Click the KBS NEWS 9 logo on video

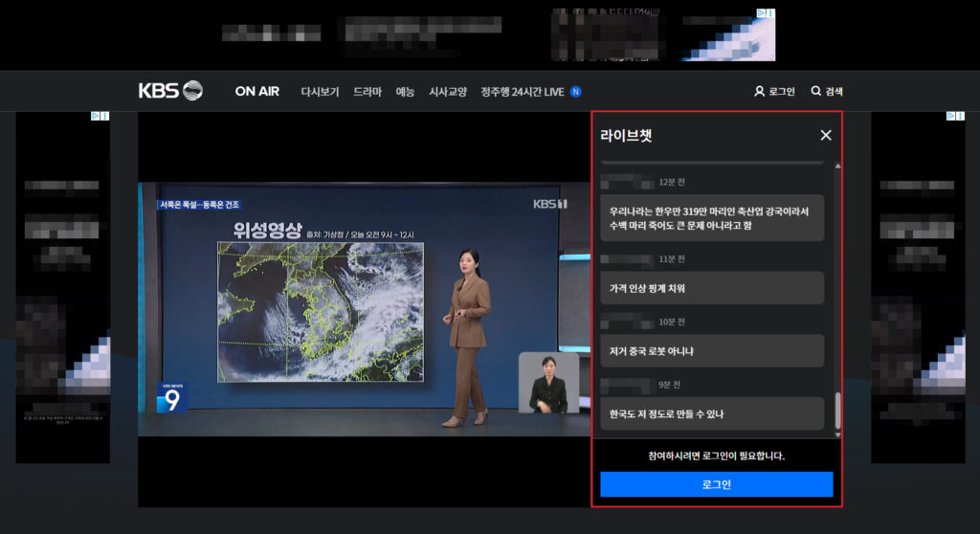coord(172,396)
